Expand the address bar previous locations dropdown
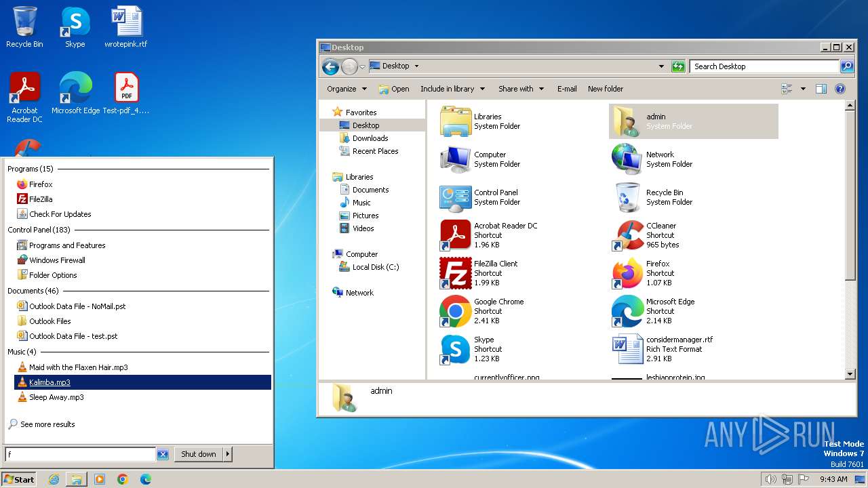 [x=661, y=66]
